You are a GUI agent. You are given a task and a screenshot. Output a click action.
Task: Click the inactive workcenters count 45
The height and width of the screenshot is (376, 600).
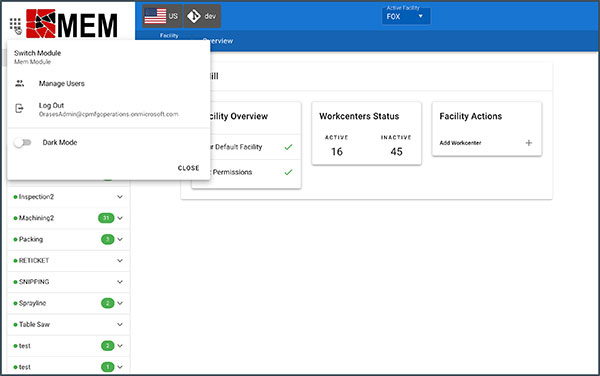tap(396, 152)
